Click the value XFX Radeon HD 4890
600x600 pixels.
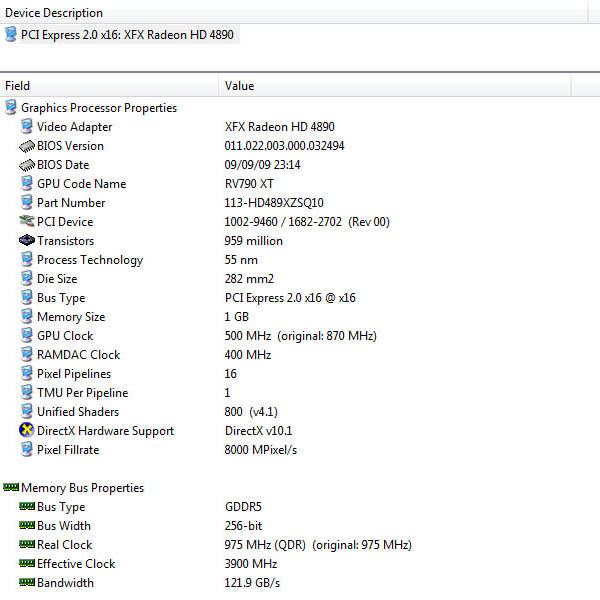point(280,127)
